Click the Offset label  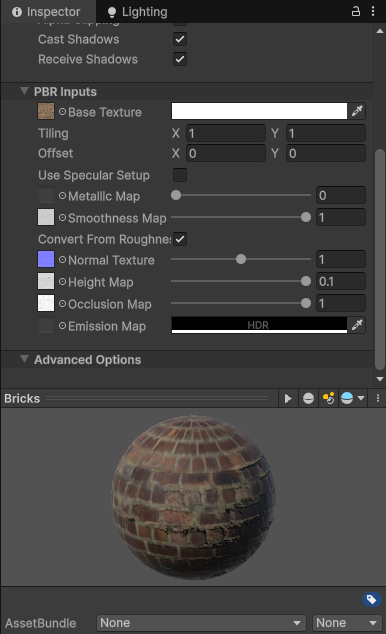pos(55,153)
